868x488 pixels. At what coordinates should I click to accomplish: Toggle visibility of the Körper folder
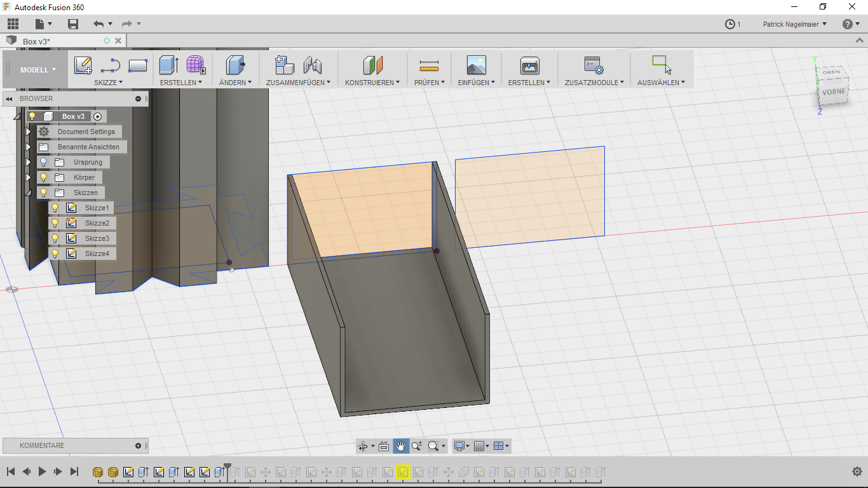pos(43,177)
